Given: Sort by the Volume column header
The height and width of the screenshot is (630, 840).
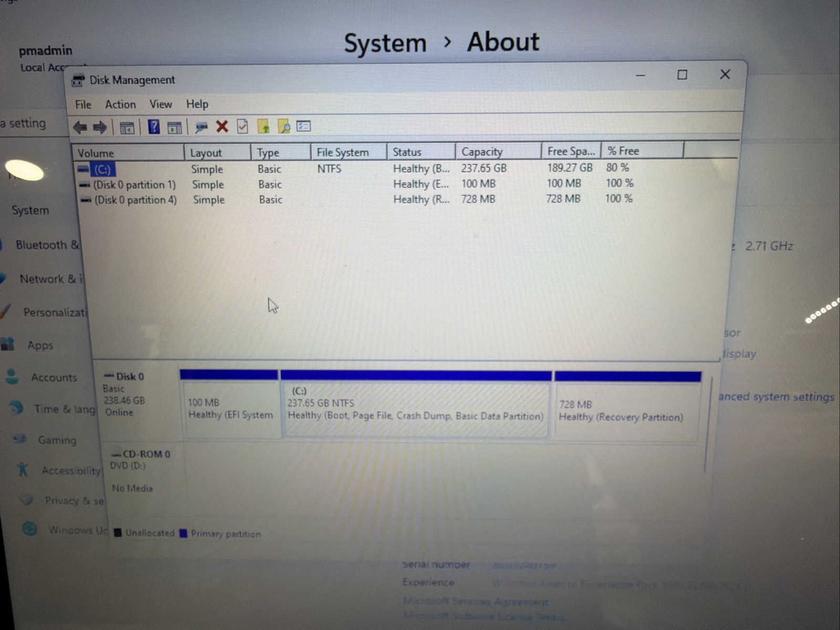Looking at the screenshot, I should 128,153.
